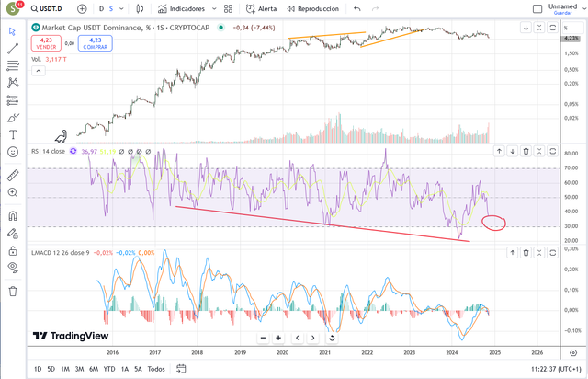Viewport: 588px width, 379px height.
Task: Open the USDT.D symbol search
Action: click(x=47, y=8)
